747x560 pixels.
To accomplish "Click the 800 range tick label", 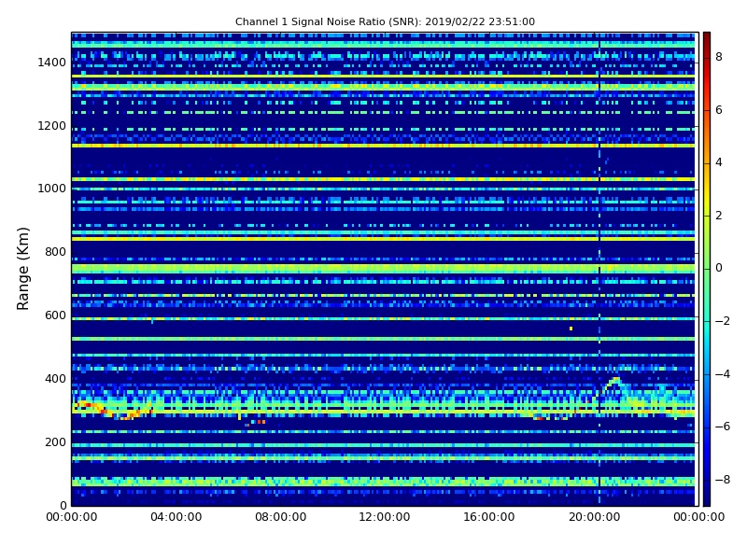I will pos(55,252).
